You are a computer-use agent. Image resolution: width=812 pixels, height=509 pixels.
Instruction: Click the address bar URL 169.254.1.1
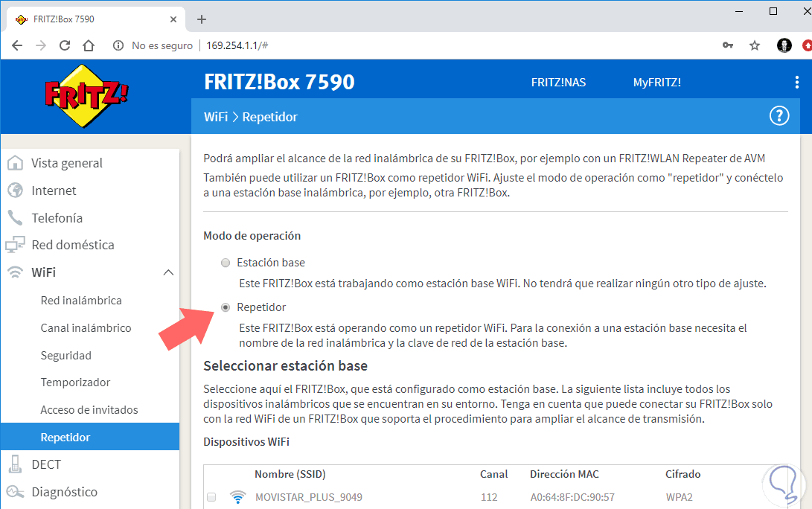237,45
